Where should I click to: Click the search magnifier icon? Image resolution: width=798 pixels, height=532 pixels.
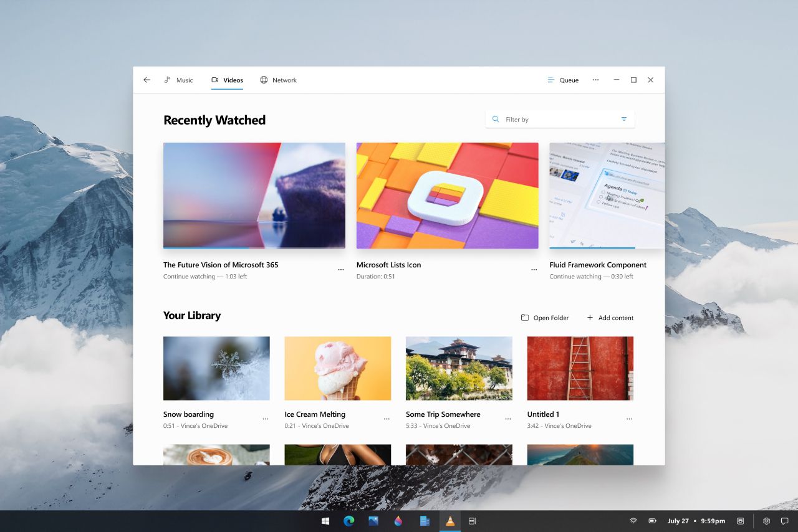(496, 119)
